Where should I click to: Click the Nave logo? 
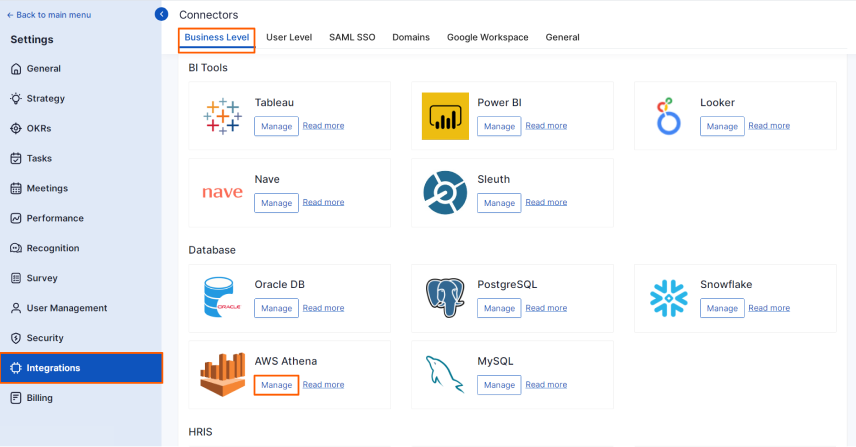pos(222,192)
